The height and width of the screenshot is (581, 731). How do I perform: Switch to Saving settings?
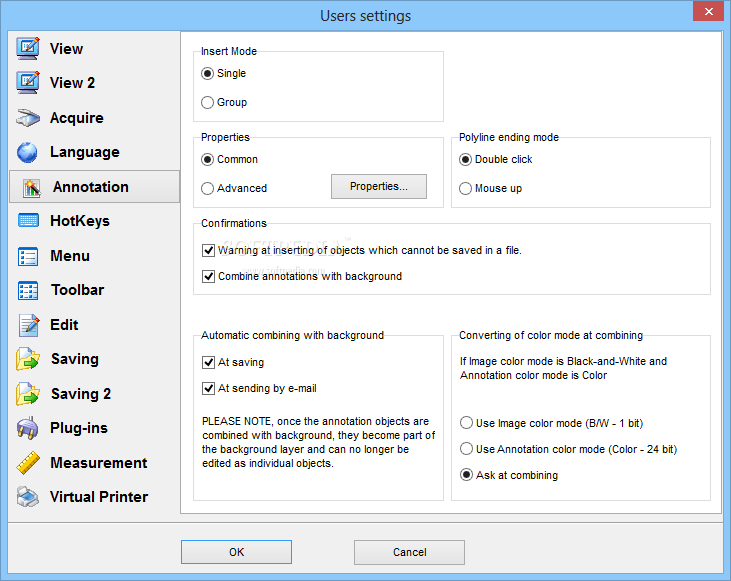coord(75,359)
